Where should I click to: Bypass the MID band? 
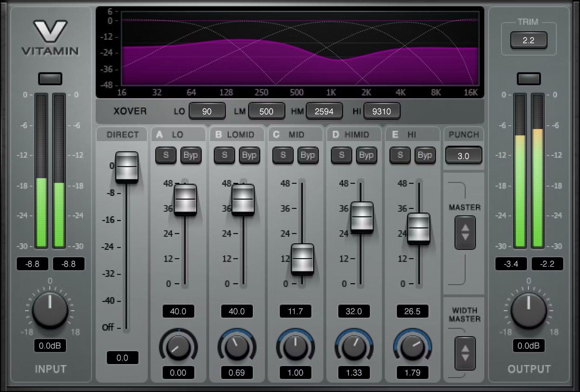[308, 156]
